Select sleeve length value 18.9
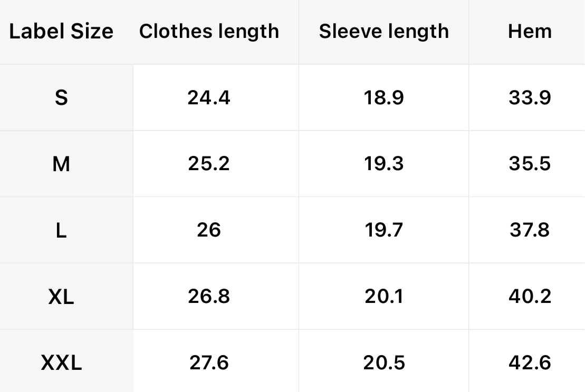This screenshot has height=392, width=585. pyautogui.click(x=383, y=98)
